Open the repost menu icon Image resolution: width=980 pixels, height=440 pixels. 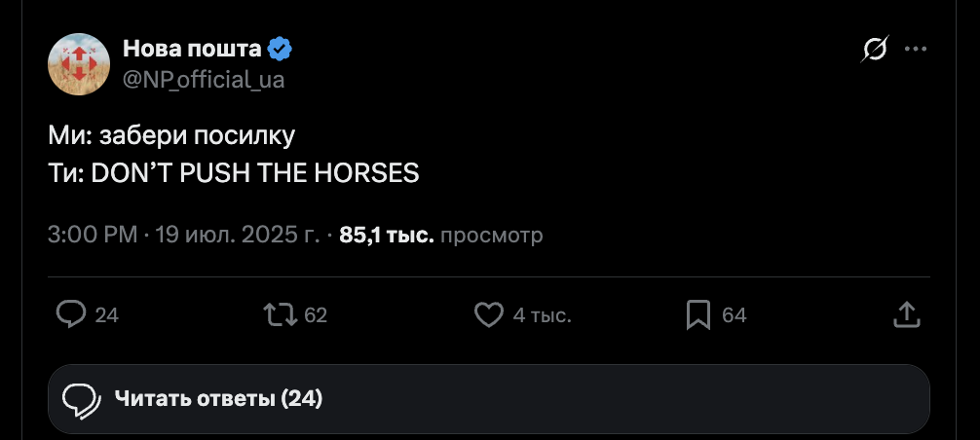point(281,314)
